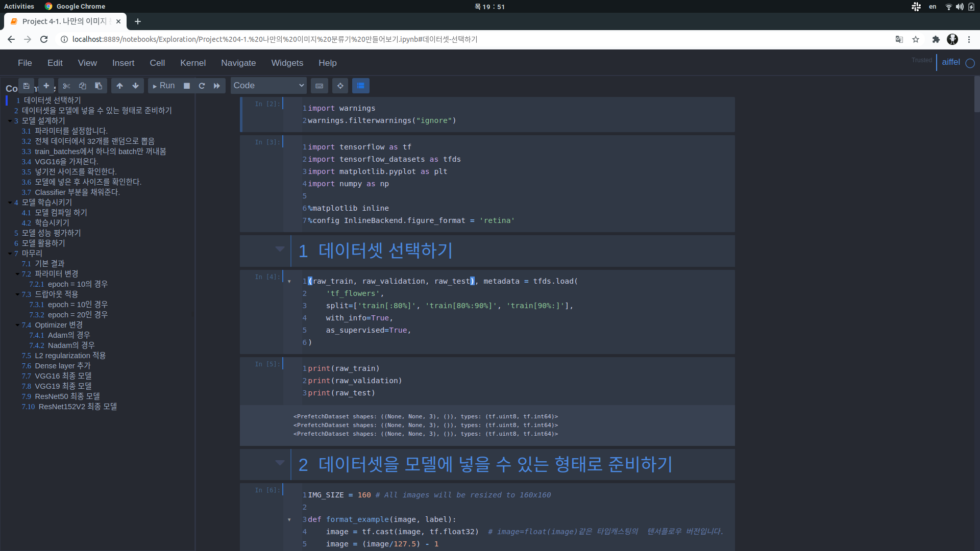The image size is (980, 551).
Task: Copy selected cells icon
Action: (x=82, y=86)
